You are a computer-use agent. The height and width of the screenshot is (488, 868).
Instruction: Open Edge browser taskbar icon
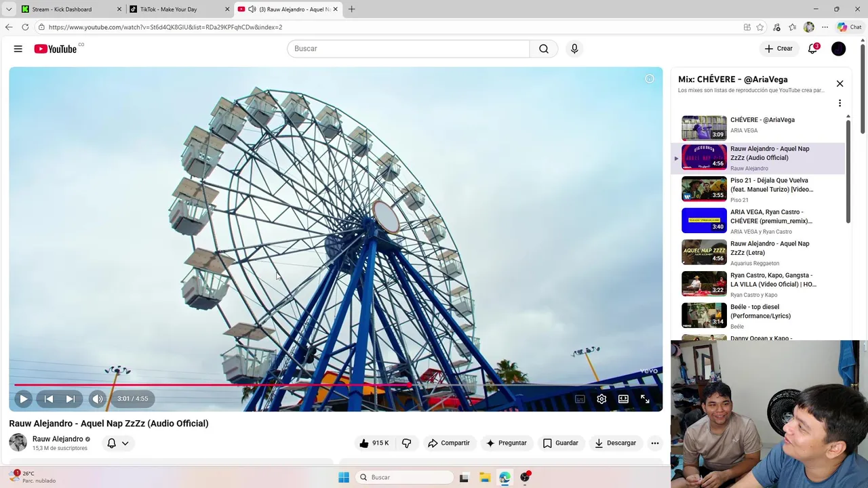click(505, 477)
